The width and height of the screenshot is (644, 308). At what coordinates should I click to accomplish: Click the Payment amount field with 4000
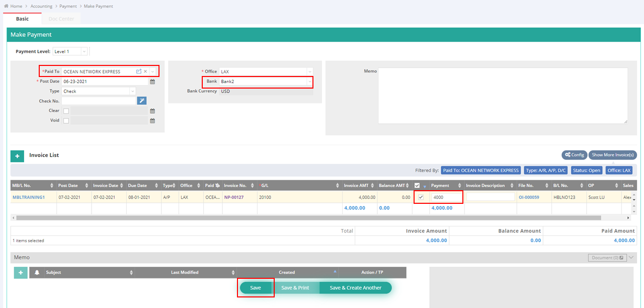tap(446, 197)
